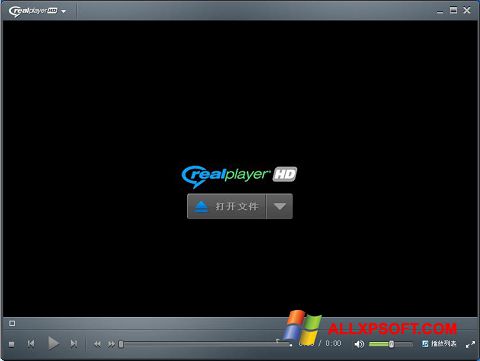Toggle the 播放列表 playlist panel
Screen dimensions: 480x361
point(439,343)
